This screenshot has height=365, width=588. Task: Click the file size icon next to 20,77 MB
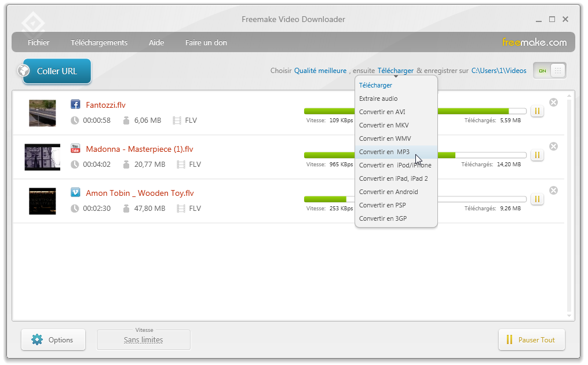tap(126, 165)
